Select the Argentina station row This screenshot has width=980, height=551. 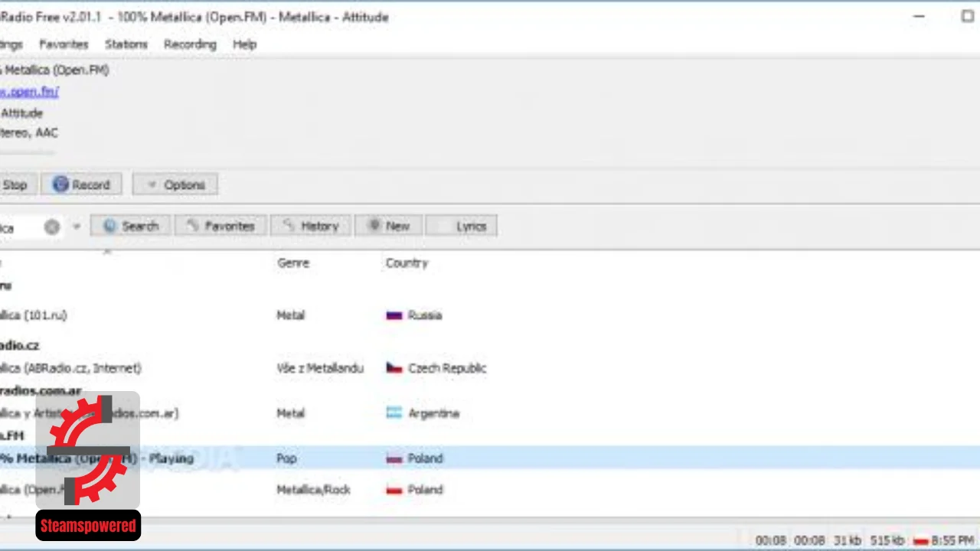click(x=490, y=413)
